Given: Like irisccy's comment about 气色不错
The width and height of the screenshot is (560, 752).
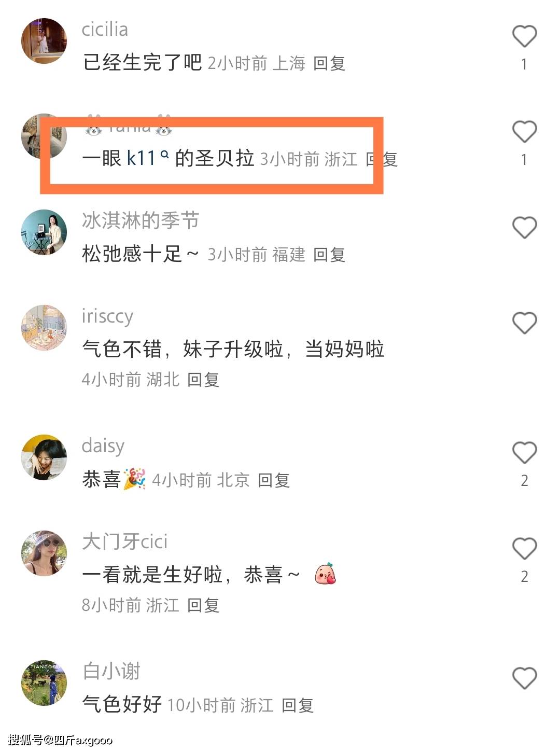Looking at the screenshot, I should (x=524, y=323).
